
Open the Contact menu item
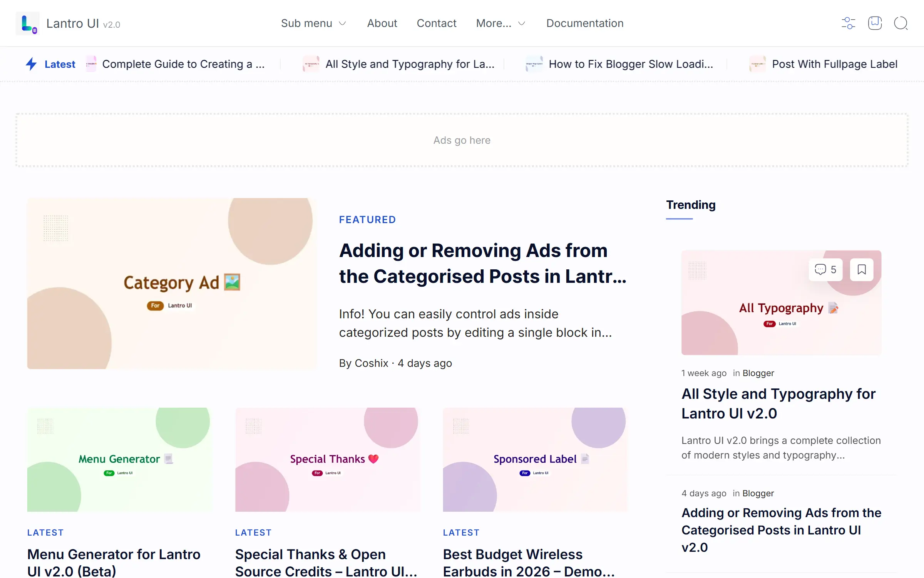tap(436, 24)
